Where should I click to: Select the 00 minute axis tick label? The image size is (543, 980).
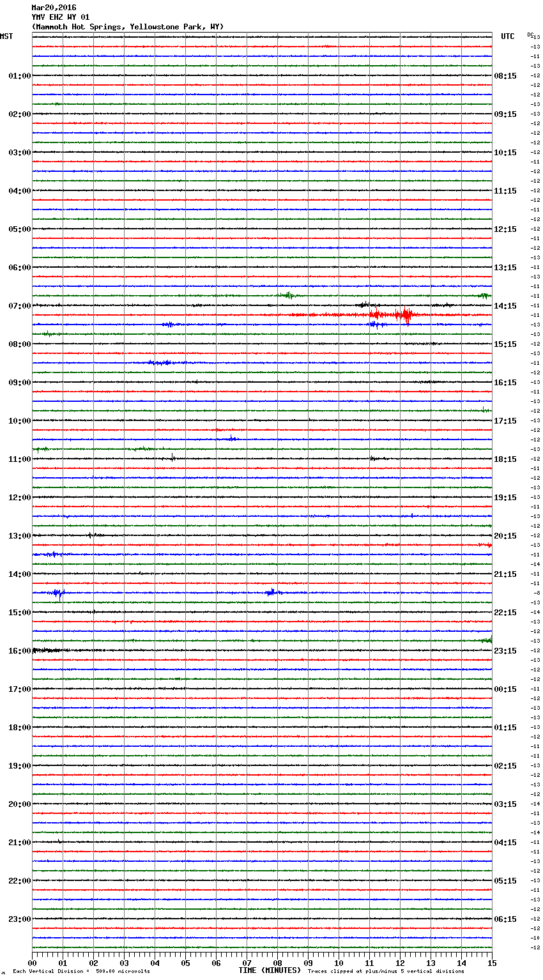[x=33, y=963]
